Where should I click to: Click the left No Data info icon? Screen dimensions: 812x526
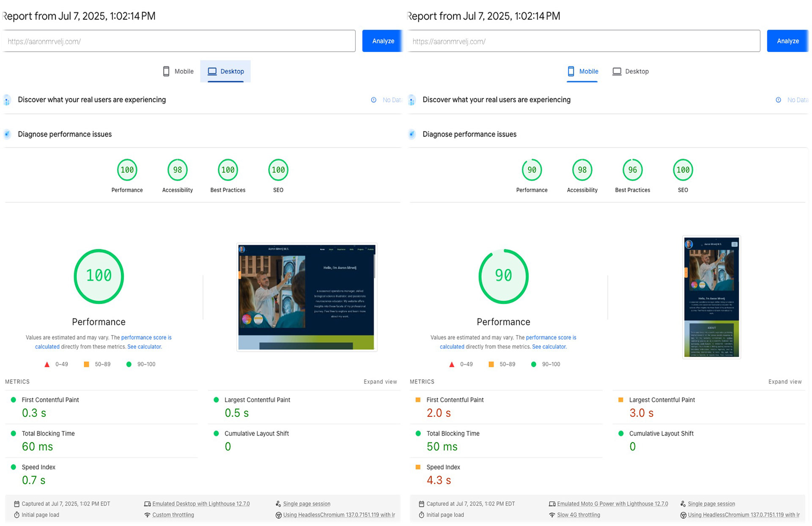[373, 100]
